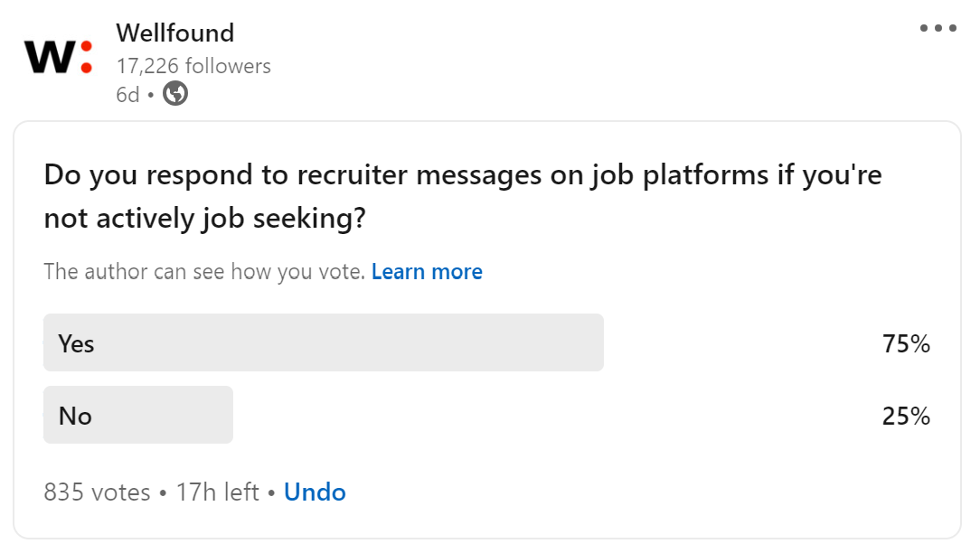Click the red dots in Wellfound logo
This screenshot has height=553, width=980.
point(86,56)
